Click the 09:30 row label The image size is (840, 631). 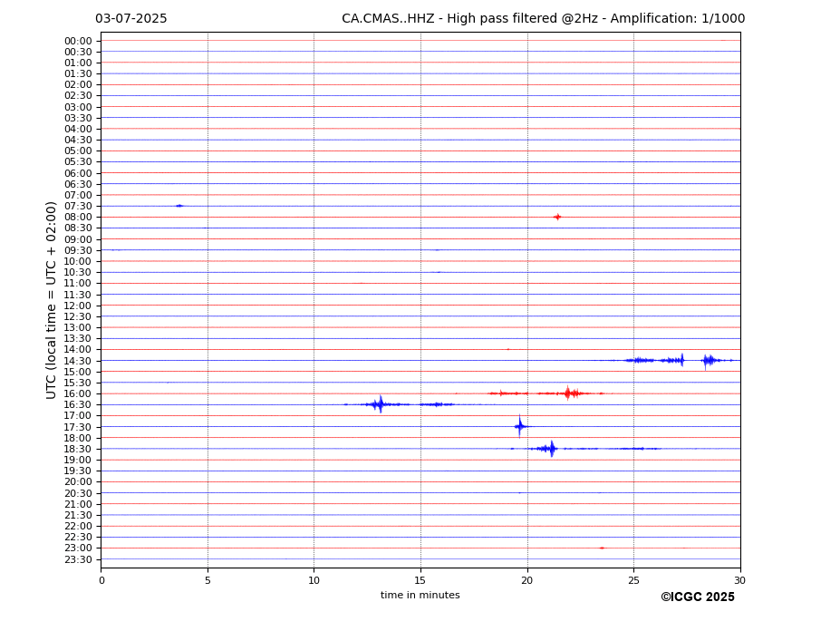(78, 250)
